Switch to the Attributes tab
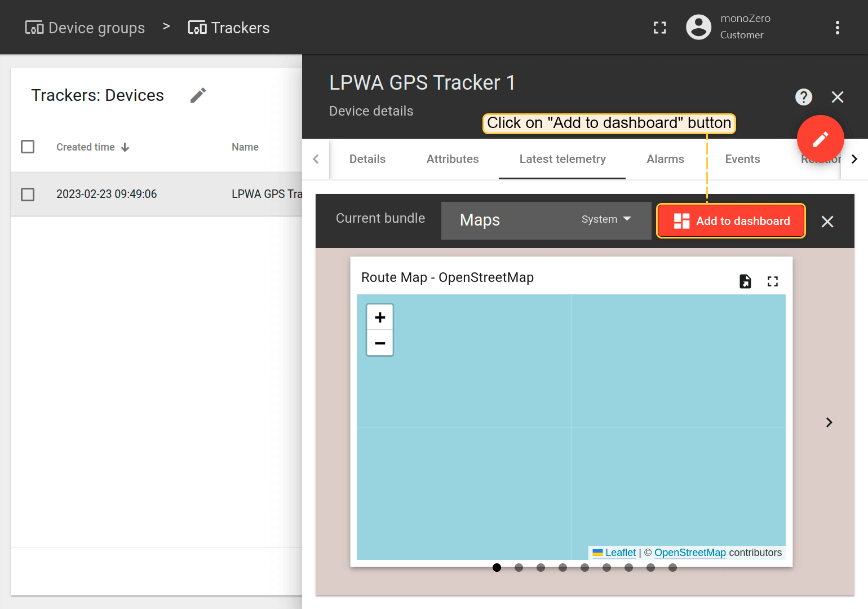 coord(452,159)
